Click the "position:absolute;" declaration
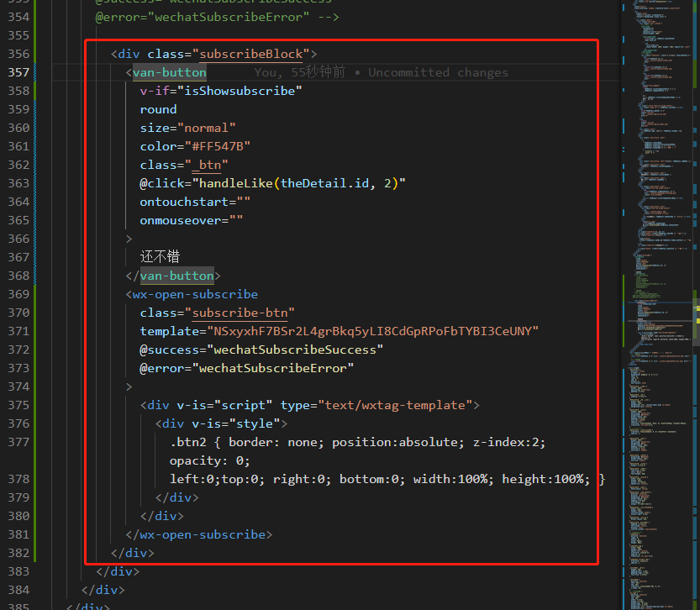 coord(398,443)
